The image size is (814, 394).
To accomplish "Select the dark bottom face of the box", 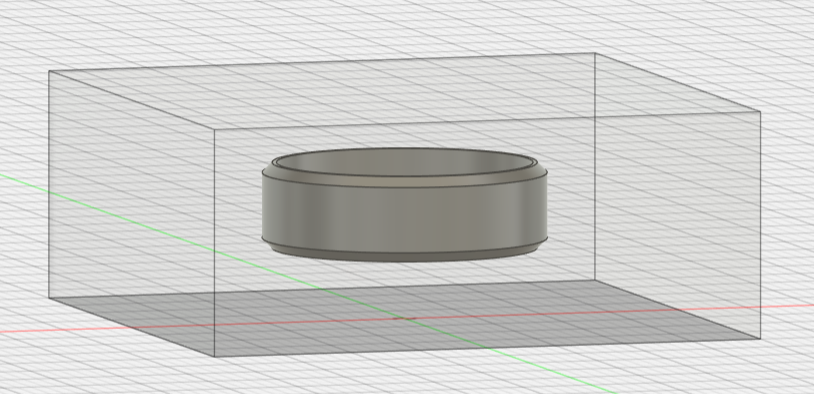I will (405, 318).
